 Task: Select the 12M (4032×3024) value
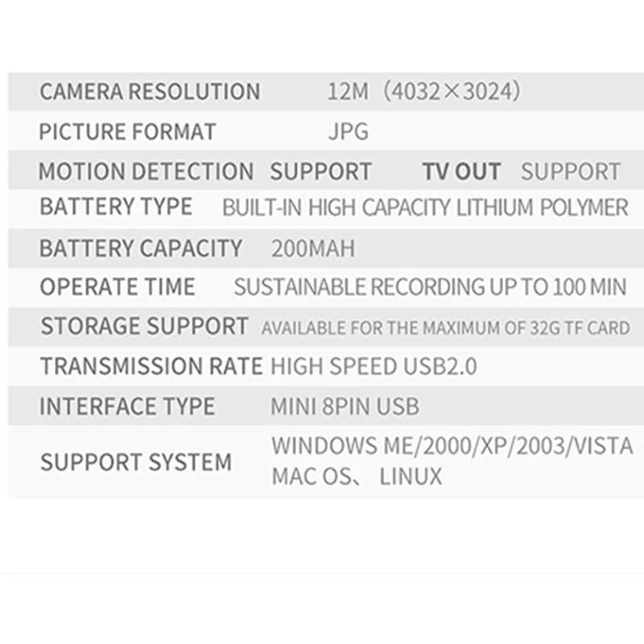pos(424,91)
